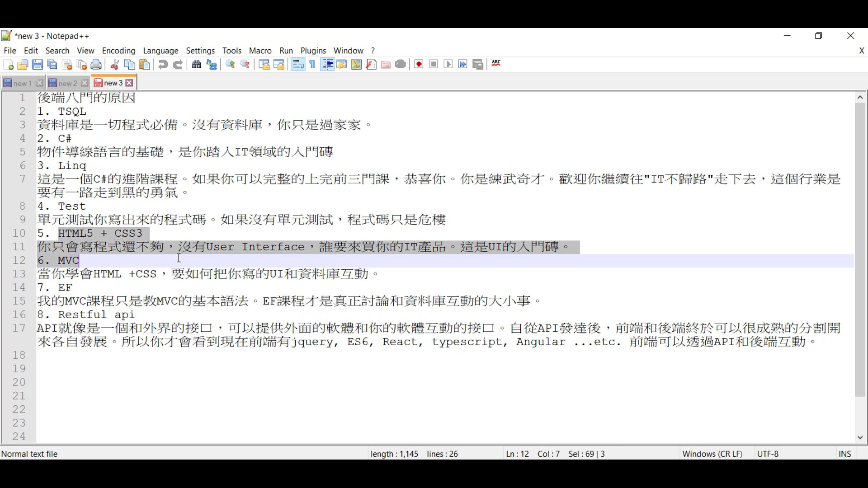Click the Redo arrow icon
868x488 pixels.
pyautogui.click(x=178, y=65)
